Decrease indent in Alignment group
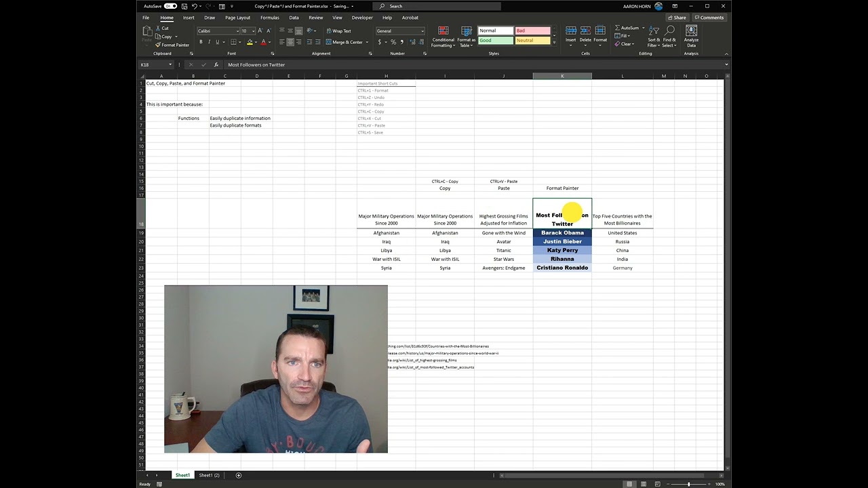The height and width of the screenshot is (488, 868). click(309, 42)
